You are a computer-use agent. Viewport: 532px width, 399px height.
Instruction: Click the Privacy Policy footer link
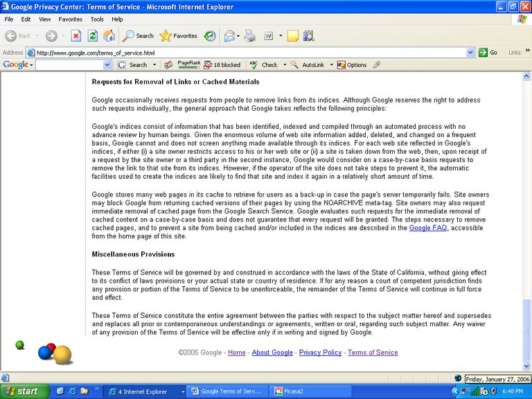pyautogui.click(x=320, y=353)
